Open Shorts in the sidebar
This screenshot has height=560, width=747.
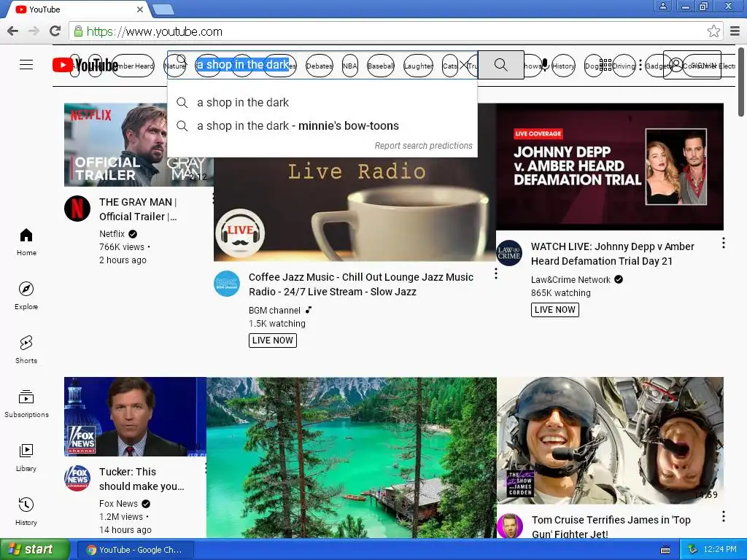click(x=26, y=349)
